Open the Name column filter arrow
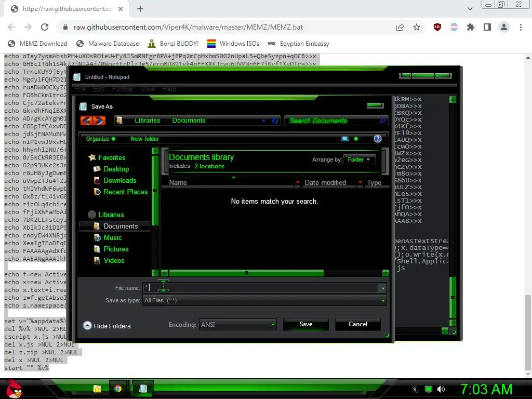This screenshot has width=532, height=399. (298, 182)
